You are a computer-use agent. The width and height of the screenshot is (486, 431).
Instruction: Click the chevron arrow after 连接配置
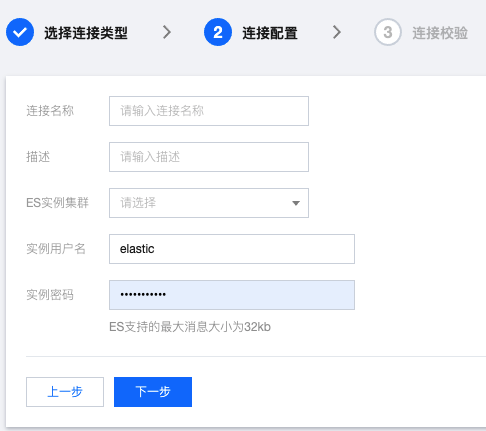point(337,32)
